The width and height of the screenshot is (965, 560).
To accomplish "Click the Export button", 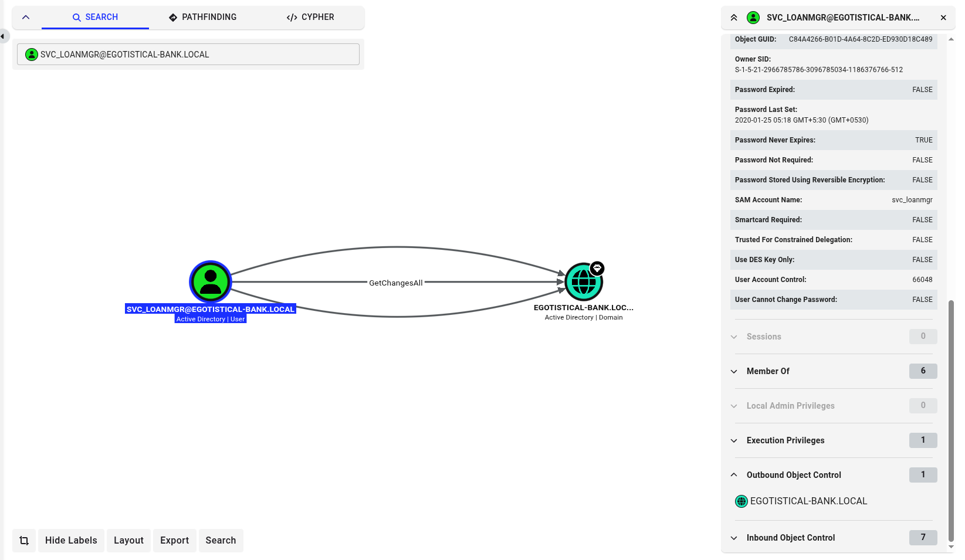I will coord(174,541).
